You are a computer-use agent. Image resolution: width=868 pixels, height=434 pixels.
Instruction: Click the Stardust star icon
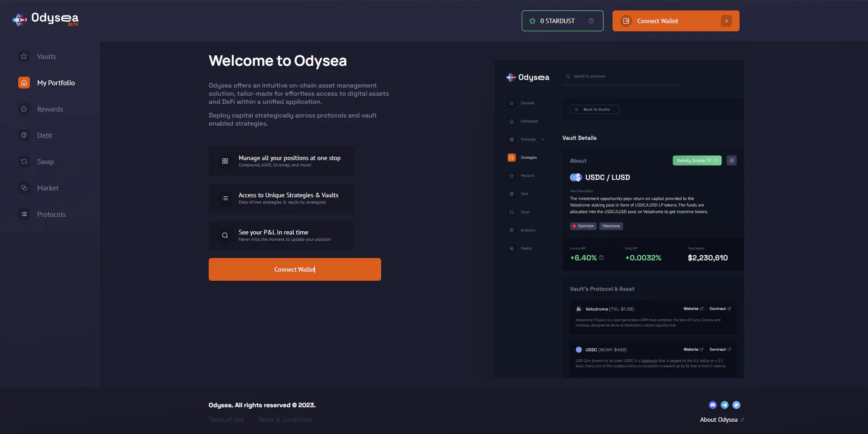click(x=533, y=21)
